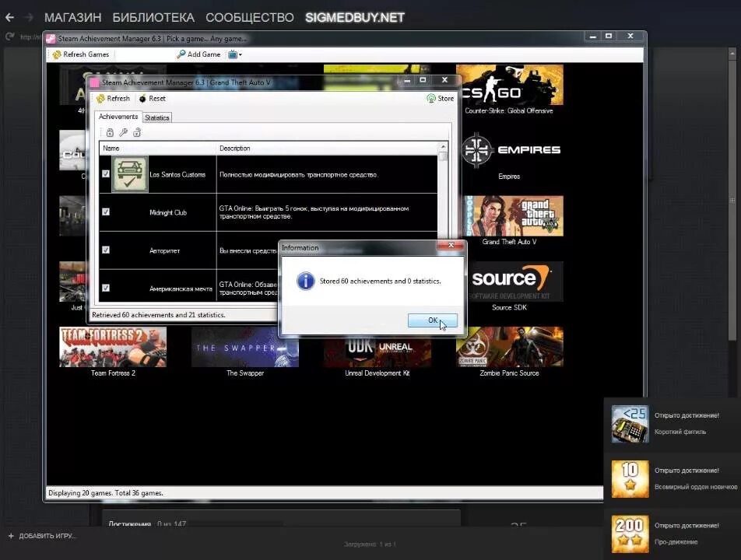Switch to the Statistics tab
This screenshot has height=560, width=741.
click(157, 117)
